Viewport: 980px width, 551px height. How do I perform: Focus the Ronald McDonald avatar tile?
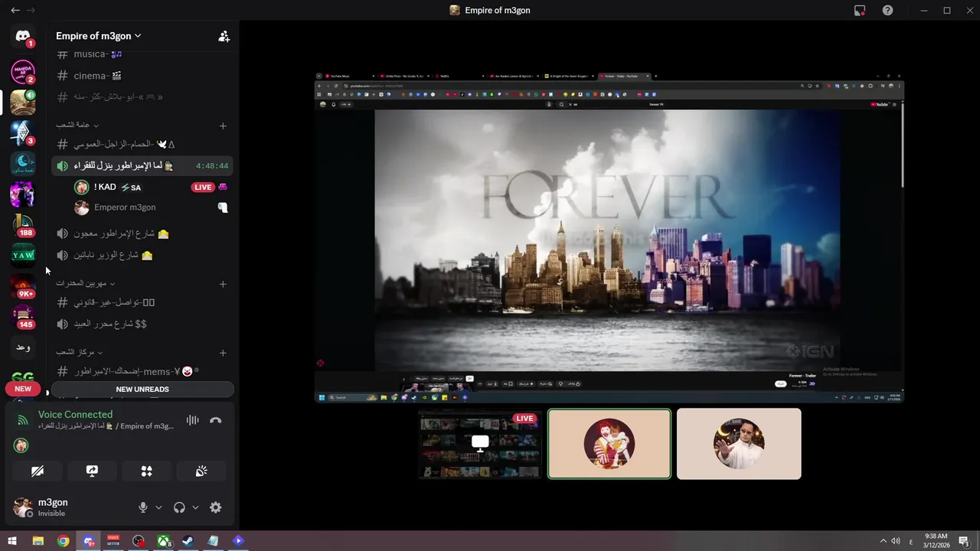point(609,444)
